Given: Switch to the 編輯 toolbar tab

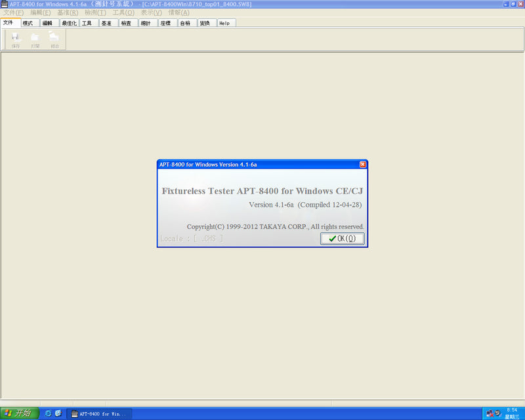Looking at the screenshot, I should tap(50, 23).
